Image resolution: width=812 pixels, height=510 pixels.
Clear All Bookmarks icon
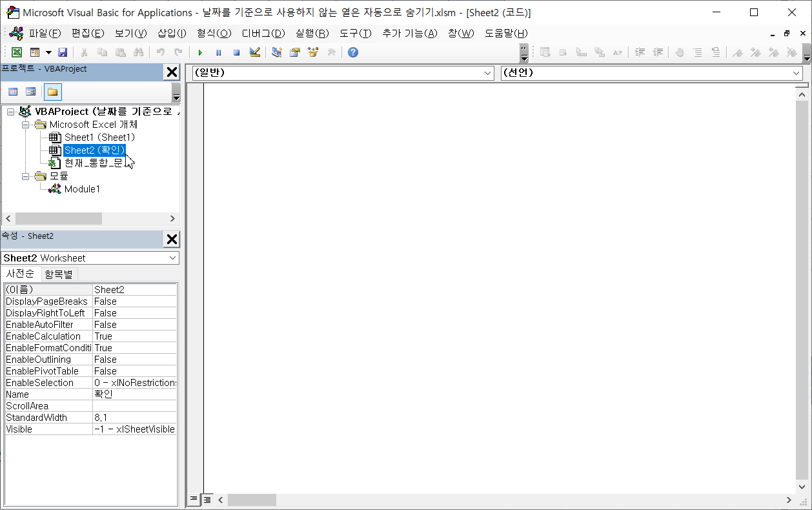(x=791, y=52)
